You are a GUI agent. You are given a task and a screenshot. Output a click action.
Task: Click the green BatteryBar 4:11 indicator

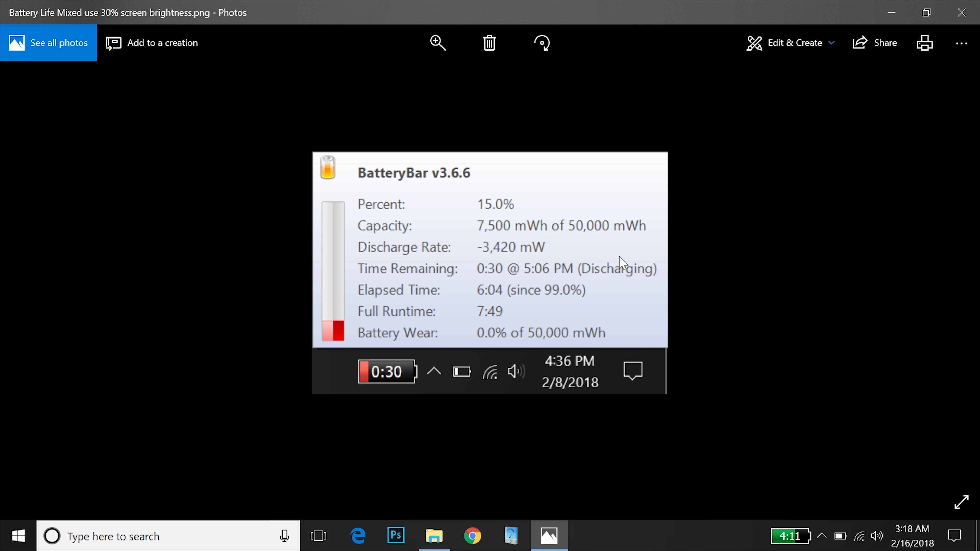pos(791,536)
